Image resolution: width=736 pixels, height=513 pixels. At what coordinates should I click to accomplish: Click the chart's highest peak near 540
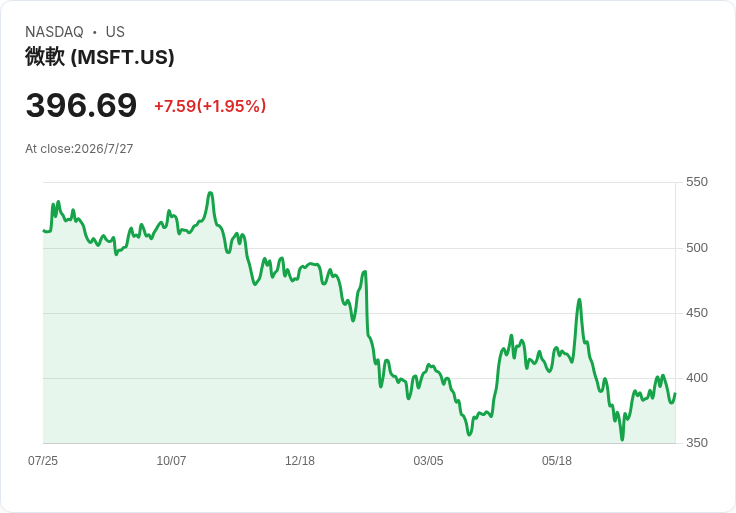(x=210, y=193)
